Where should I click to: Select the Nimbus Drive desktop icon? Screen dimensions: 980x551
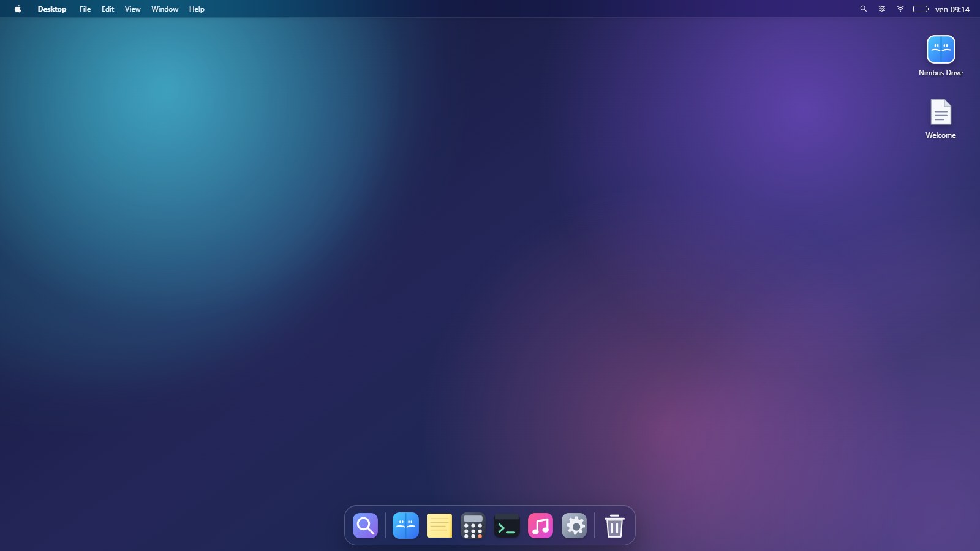pos(941,56)
